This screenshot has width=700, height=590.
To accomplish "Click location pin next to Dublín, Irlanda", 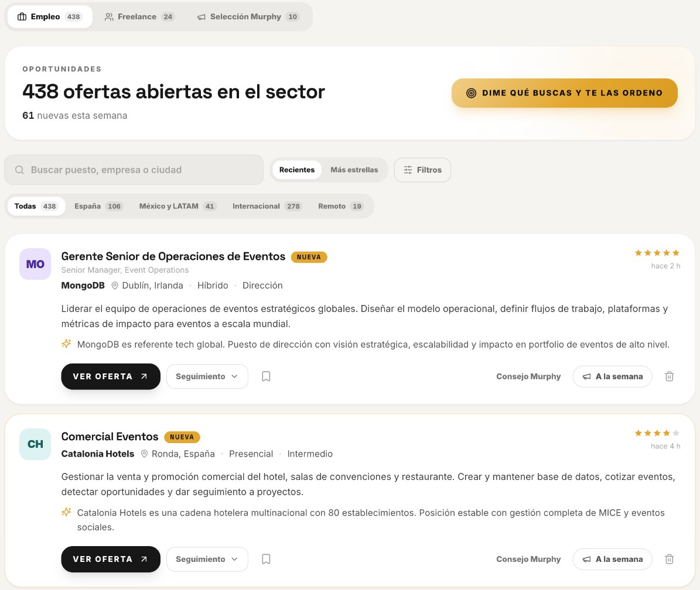I will 115,286.
